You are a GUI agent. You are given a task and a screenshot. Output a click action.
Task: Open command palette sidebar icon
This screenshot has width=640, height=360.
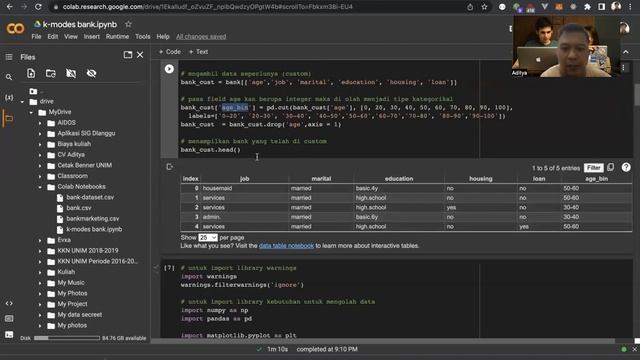[x=9, y=319]
